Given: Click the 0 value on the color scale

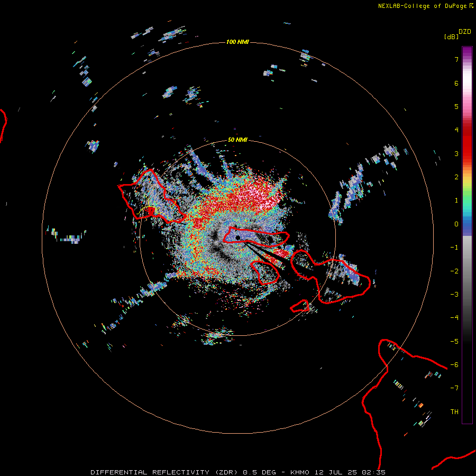Looking at the screenshot, I should (456, 224).
